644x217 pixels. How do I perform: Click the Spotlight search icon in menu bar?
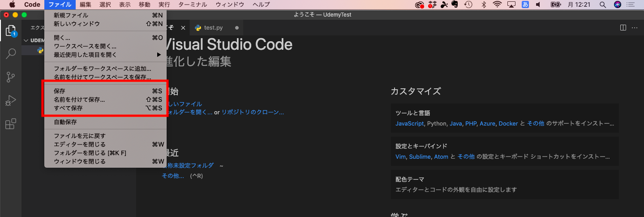click(x=603, y=4)
